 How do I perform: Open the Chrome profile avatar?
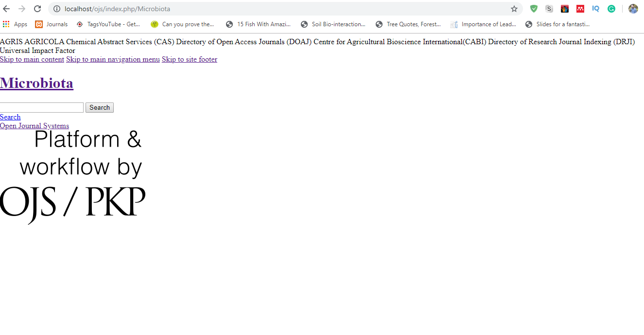click(633, 9)
